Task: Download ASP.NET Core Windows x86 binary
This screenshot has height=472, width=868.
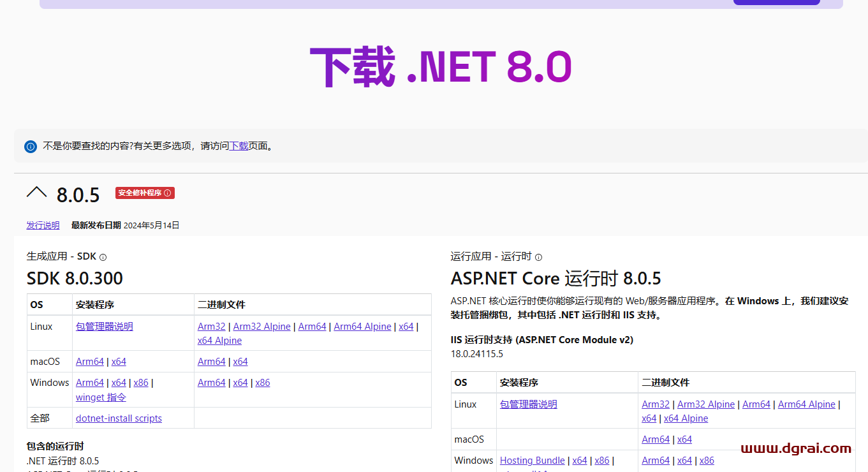Action: click(x=707, y=461)
